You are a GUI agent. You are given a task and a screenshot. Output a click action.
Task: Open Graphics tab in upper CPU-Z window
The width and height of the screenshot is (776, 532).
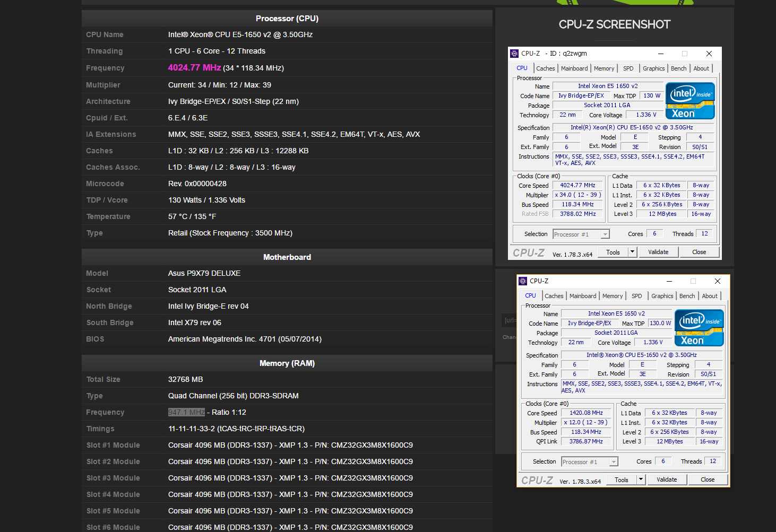point(654,68)
